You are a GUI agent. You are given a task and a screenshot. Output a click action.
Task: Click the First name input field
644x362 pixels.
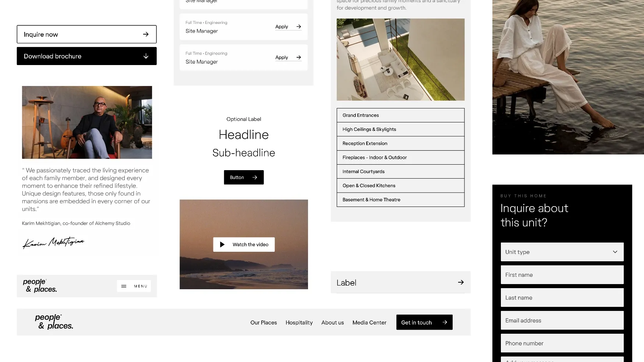click(562, 275)
